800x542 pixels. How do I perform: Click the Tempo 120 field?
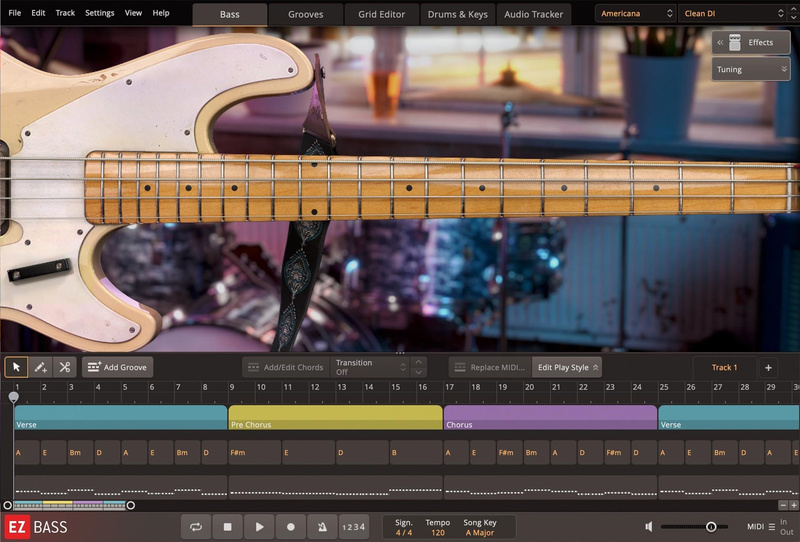click(x=438, y=527)
